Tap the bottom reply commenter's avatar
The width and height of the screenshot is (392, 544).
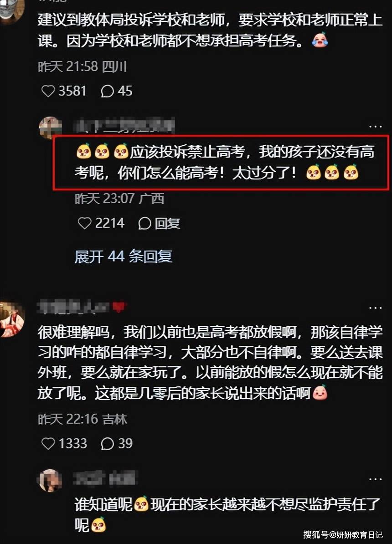pos(50,481)
